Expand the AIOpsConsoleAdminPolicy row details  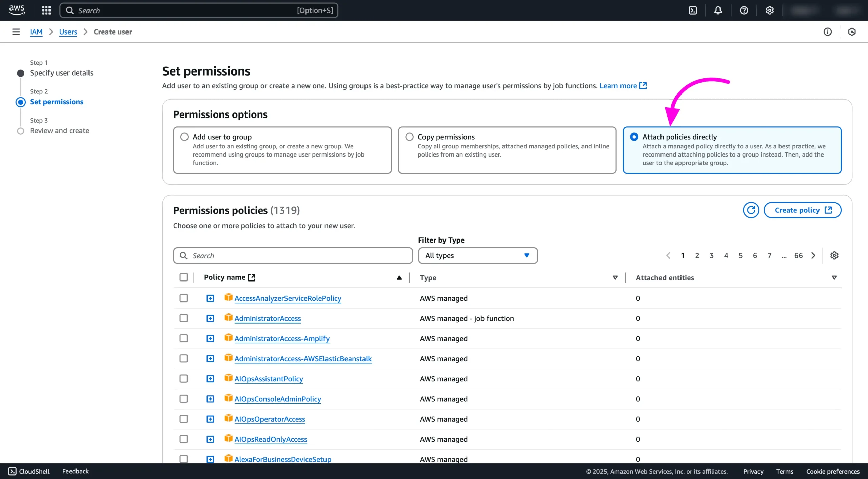coord(210,399)
